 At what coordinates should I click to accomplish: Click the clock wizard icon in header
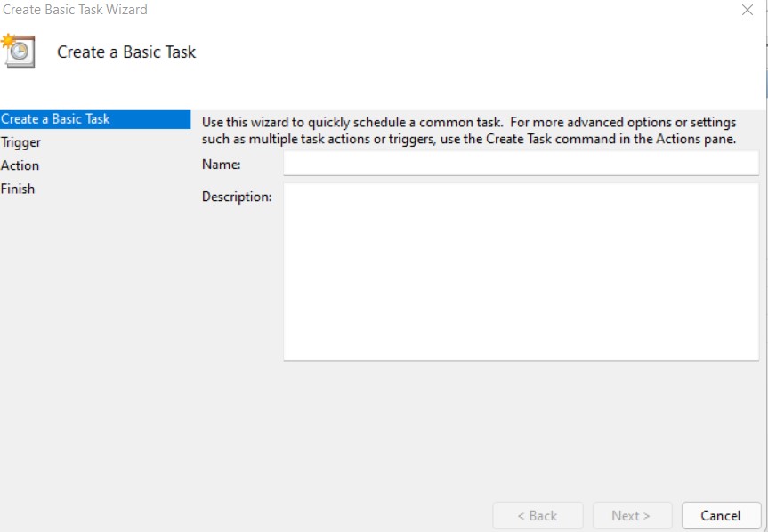click(19, 51)
